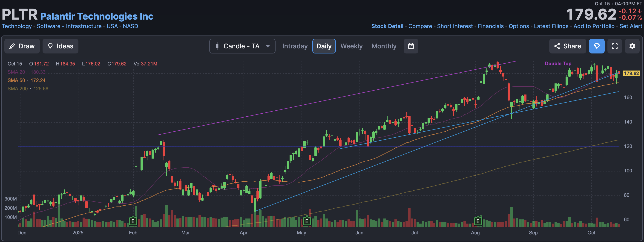This screenshot has width=644, height=242.
Task: Open the calendar date range picker
Action: pyautogui.click(x=411, y=46)
